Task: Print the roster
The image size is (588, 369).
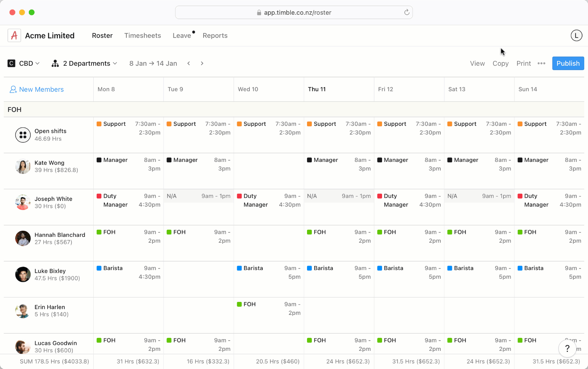Action: coord(524,63)
